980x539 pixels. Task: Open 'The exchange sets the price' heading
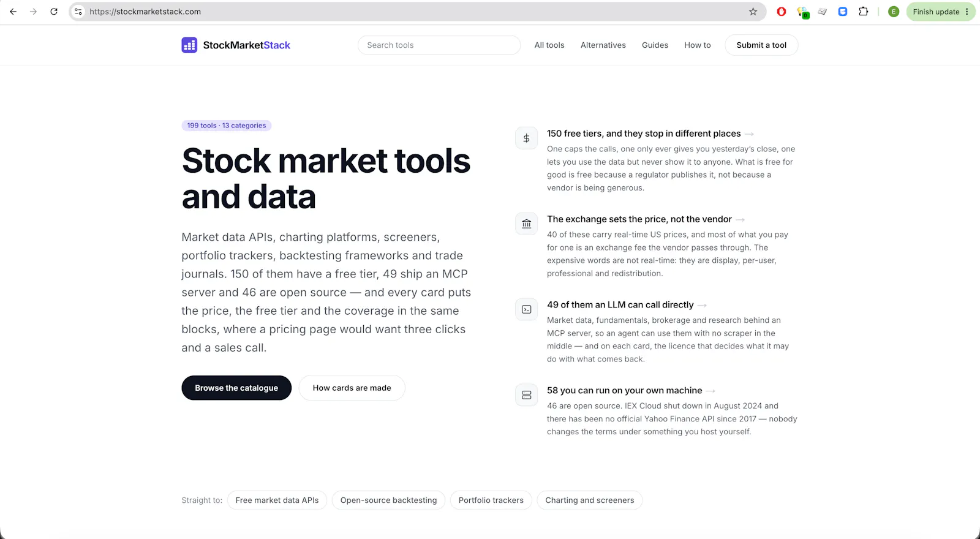click(x=639, y=219)
